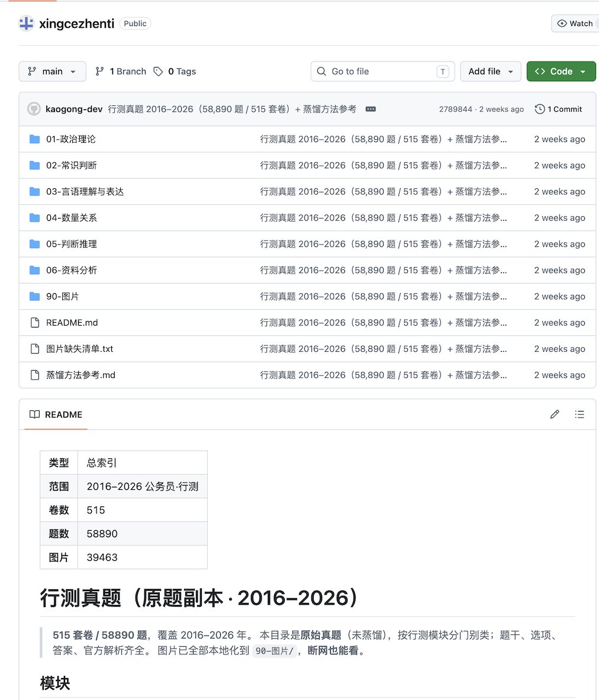599x700 pixels.
Task: Open the main branch dropdown
Action: coord(52,72)
